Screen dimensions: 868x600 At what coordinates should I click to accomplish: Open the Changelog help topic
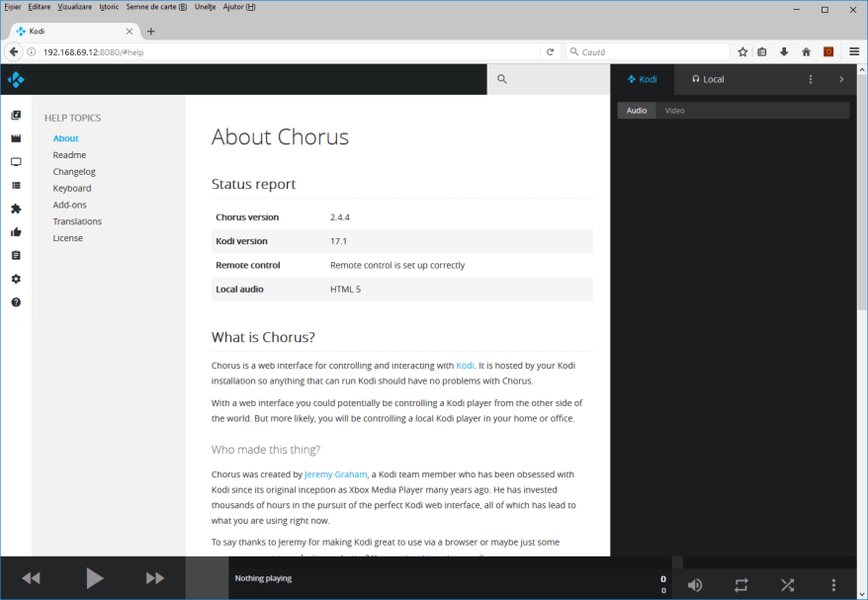pyautogui.click(x=74, y=172)
